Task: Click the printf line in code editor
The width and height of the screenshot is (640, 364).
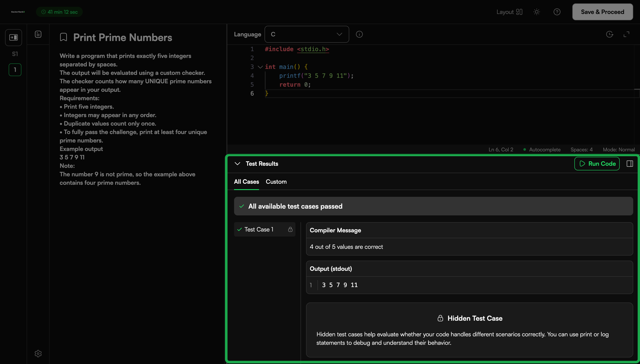Action: point(316,76)
